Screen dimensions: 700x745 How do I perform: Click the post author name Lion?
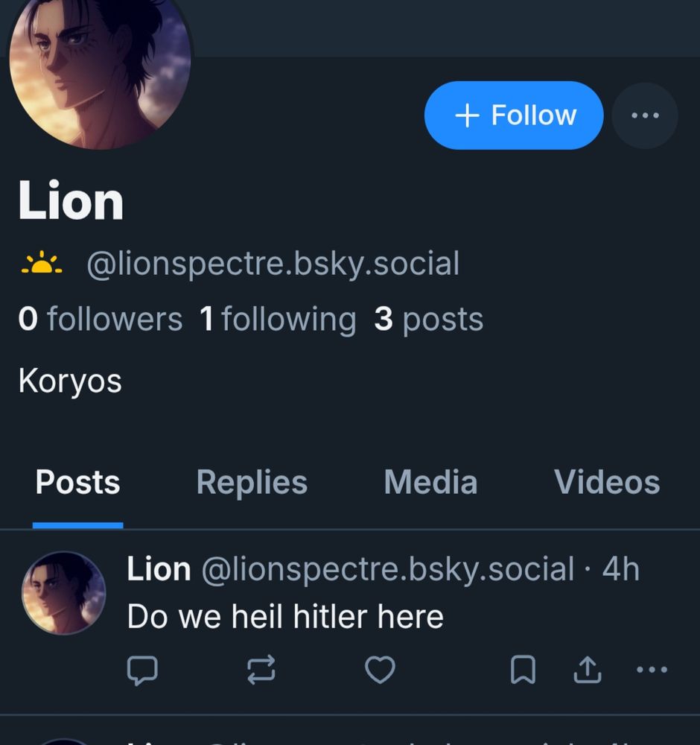pyautogui.click(x=159, y=568)
